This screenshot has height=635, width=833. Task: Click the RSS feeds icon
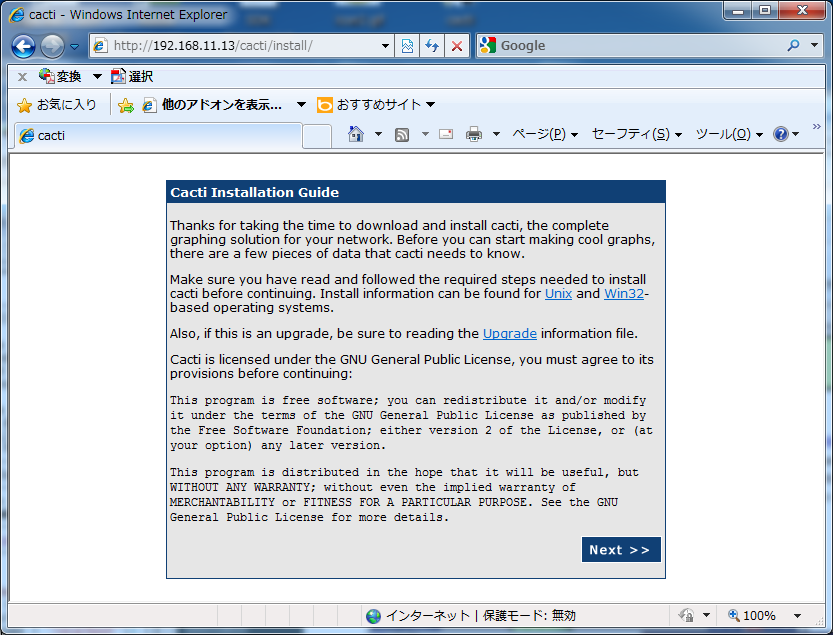pyautogui.click(x=402, y=134)
